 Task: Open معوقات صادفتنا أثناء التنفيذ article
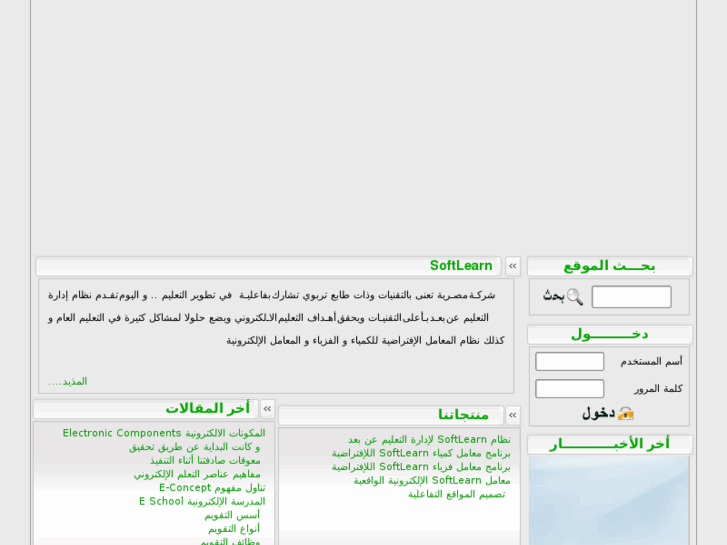tap(205, 461)
